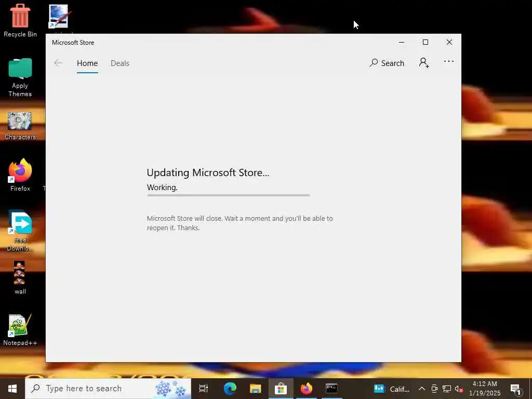Click the 'Microsoft Store will close' message
The height and width of the screenshot is (399, 532).
coord(240,223)
